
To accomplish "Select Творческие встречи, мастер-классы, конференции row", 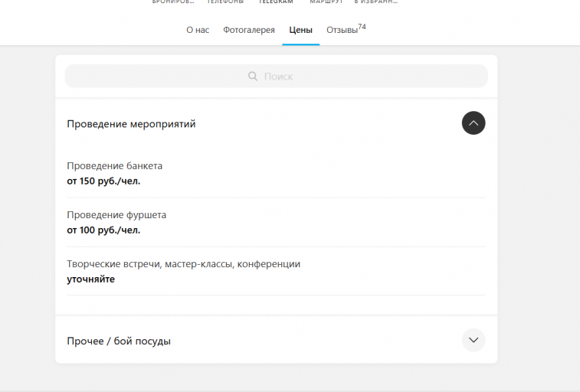I will click(276, 271).
